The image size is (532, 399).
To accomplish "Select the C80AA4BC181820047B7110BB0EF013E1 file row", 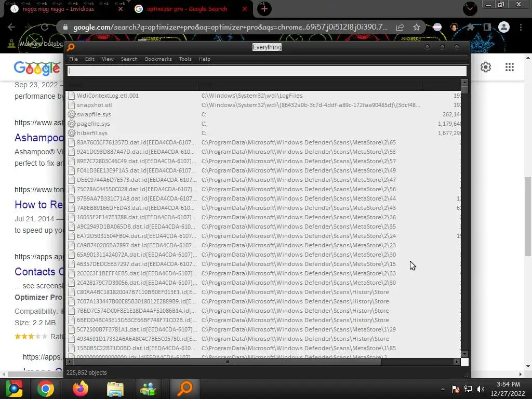I will pyautogui.click(x=263, y=292).
